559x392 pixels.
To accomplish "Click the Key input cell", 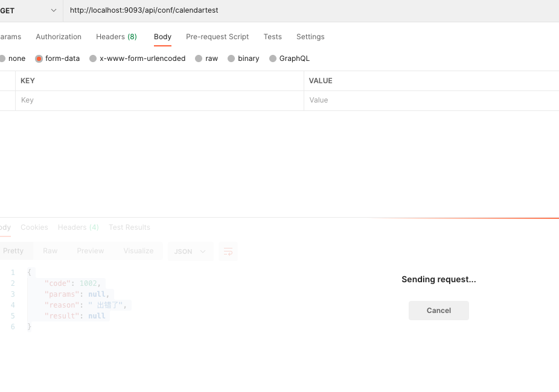I will (x=159, y=100).
